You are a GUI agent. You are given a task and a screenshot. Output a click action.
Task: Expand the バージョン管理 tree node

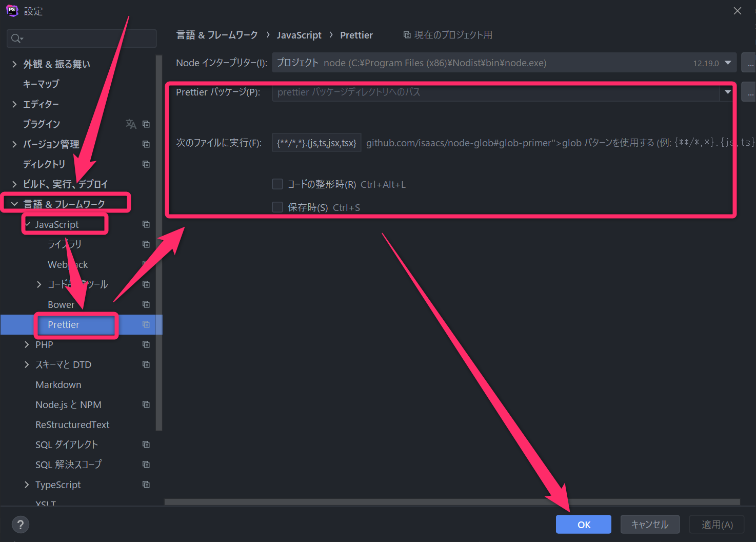point(14,144)
